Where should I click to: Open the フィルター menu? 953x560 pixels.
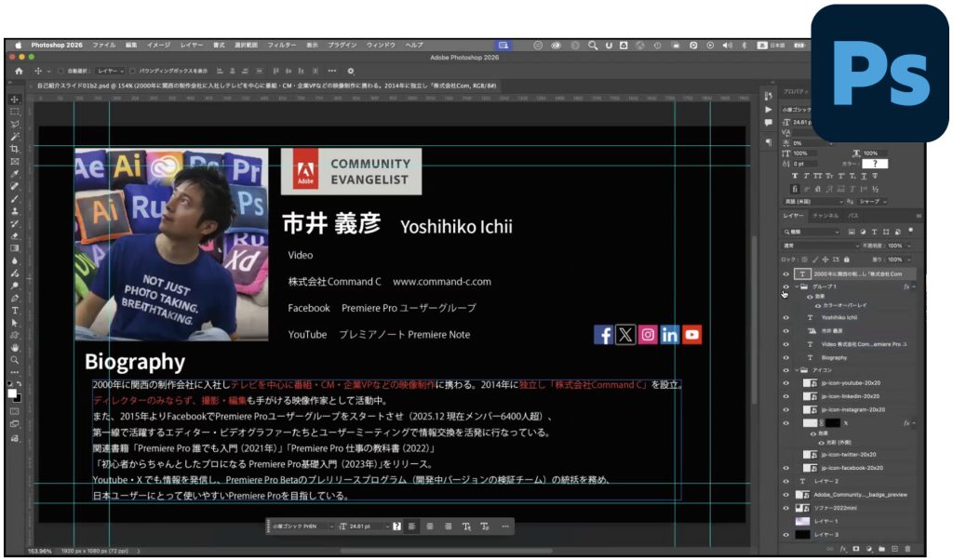click(x=282, y=45)
